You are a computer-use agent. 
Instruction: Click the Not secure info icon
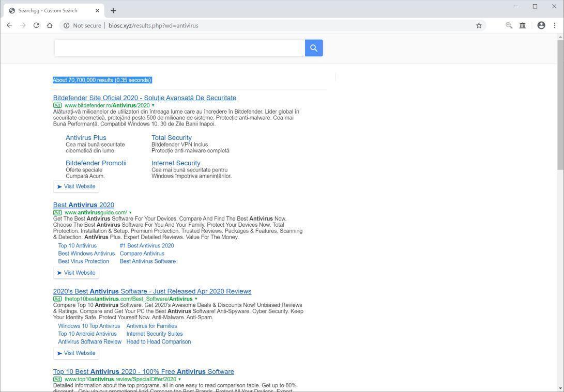pyautogui.click(x=67, y=25)
